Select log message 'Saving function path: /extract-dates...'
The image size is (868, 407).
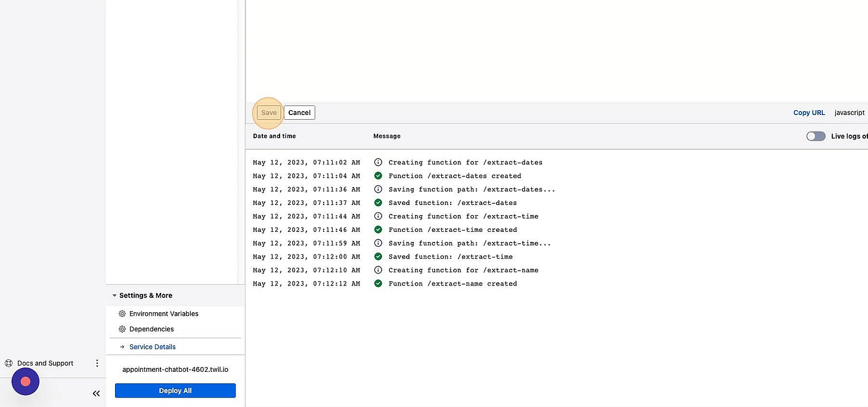[472, 189]
